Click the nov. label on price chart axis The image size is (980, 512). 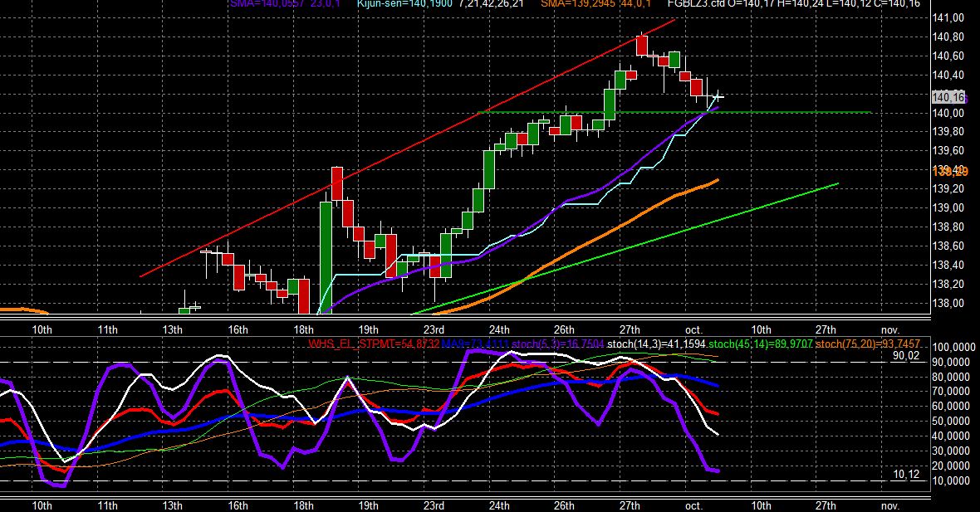pos(890,329)
